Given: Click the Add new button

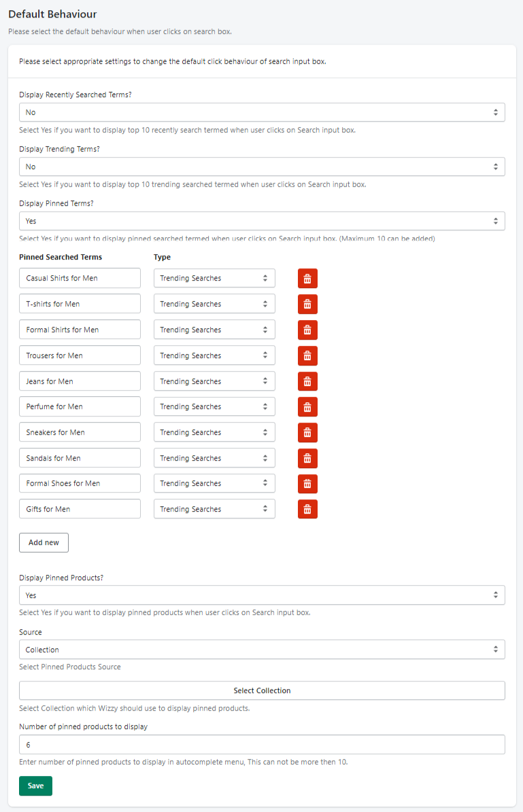Looking at the screenshot, I should pyautogui.click(x=44, y=543).
